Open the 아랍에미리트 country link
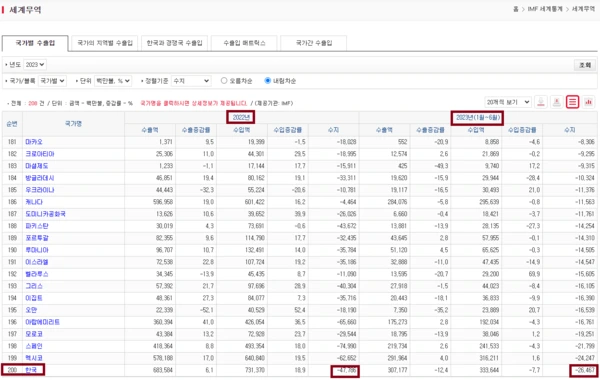600x380 pixels. pyautogui.click(x=42, y=322)
